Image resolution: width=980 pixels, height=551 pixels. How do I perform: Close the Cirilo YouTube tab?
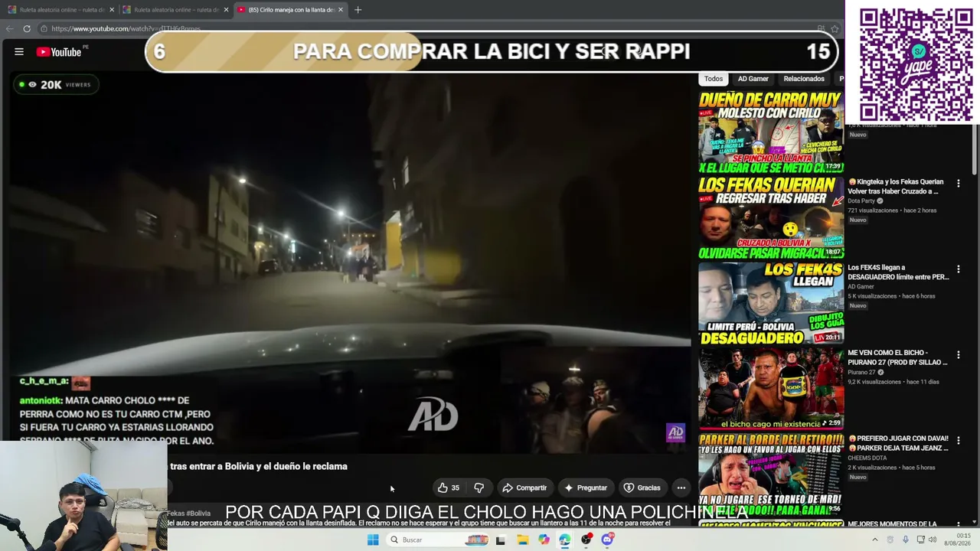pos(341,10)
